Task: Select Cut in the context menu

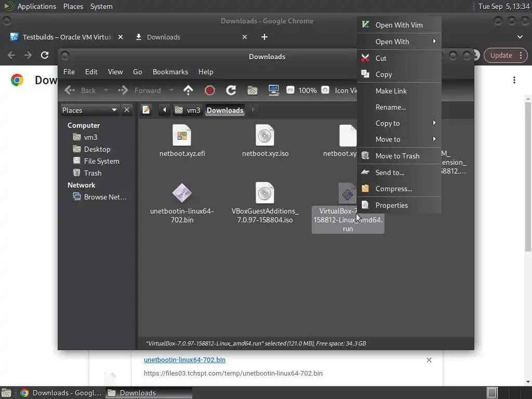Action: point(399,58)
